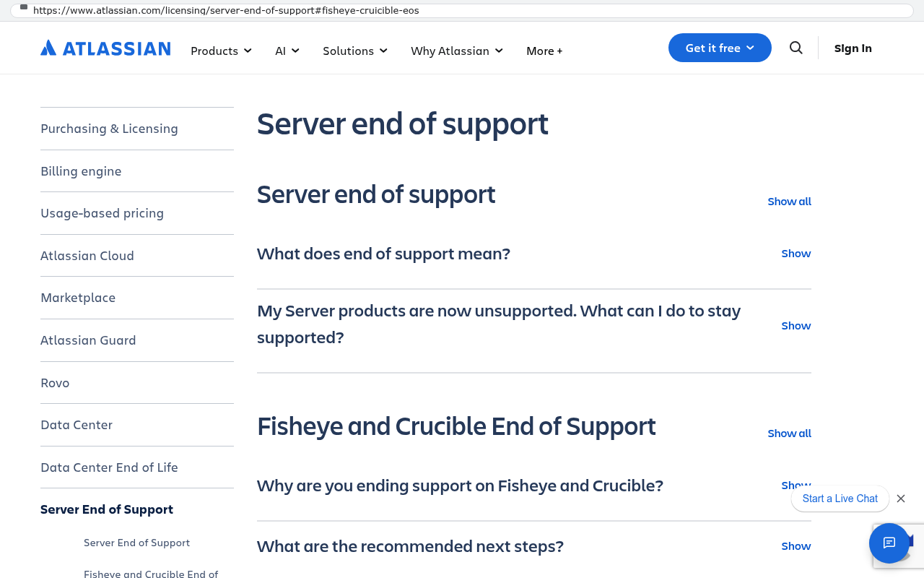
Task: Go to Marketplace in sidebar
Action: pyautogui.click(x=78, y=298)
